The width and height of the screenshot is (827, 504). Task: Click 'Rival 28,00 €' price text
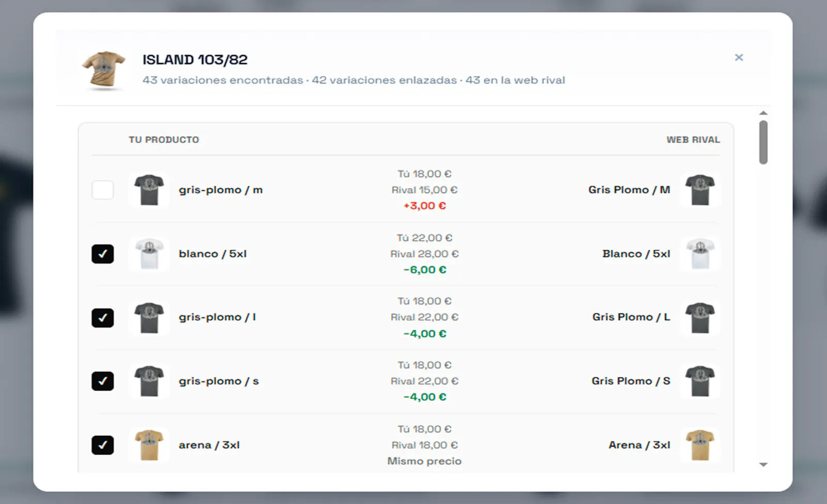click(x=424, y=254)
